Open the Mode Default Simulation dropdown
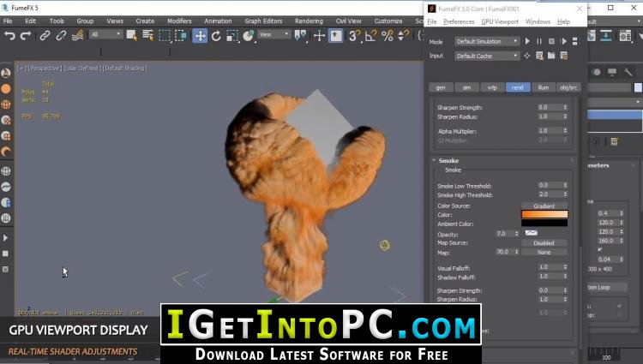This screenshot has height=364, width=643. click(487, 41)
